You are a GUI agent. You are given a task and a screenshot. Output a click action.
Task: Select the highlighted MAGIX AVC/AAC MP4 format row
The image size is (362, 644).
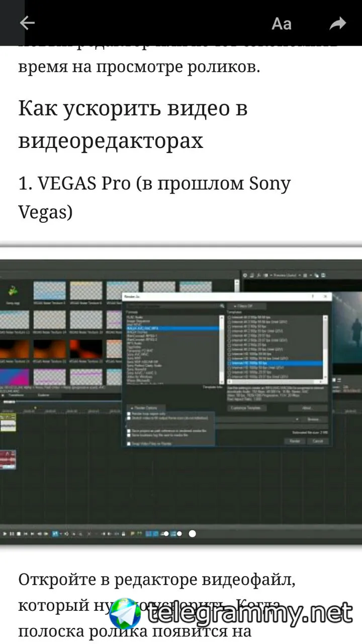pos(172,328)
